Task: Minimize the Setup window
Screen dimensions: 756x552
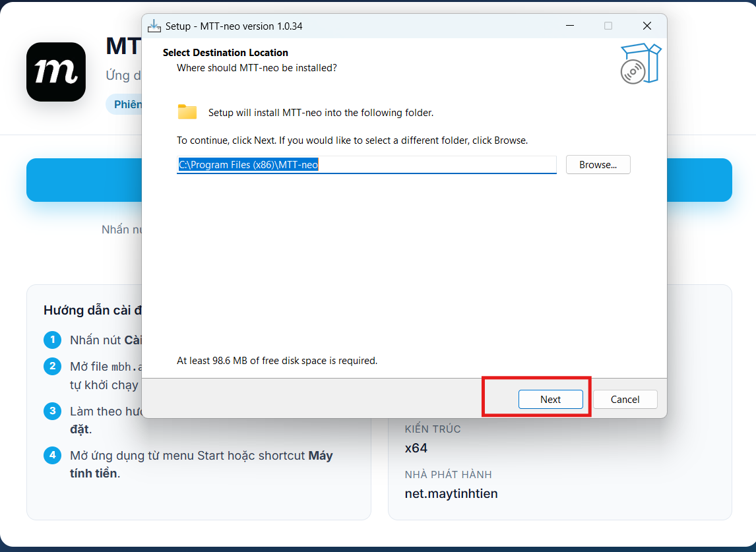Action: (570, 26)
